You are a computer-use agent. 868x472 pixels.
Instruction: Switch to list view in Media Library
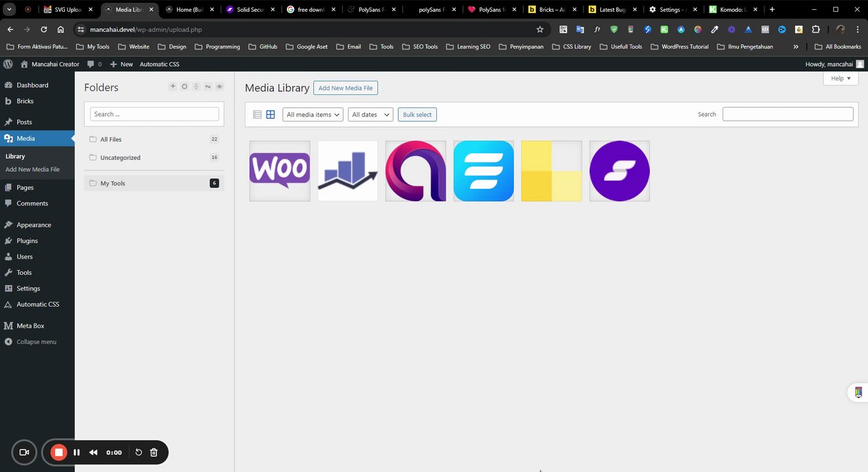[x=257, y=115]
